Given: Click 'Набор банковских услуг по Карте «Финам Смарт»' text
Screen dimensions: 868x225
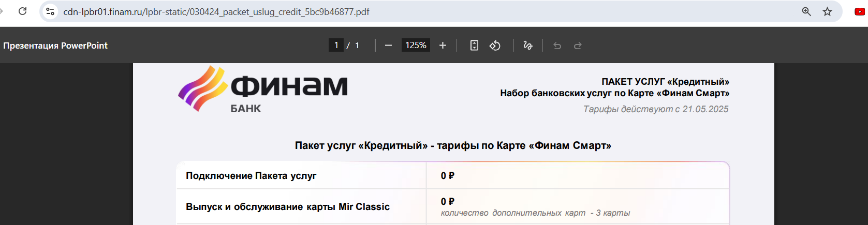Looking at the screenshot, I should (x=614, y=93).
